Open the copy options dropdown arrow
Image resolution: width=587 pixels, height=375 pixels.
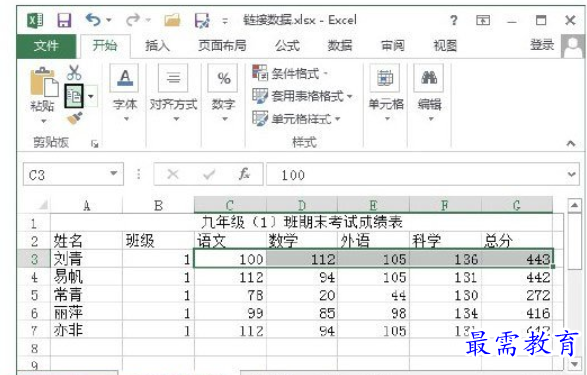91,97
